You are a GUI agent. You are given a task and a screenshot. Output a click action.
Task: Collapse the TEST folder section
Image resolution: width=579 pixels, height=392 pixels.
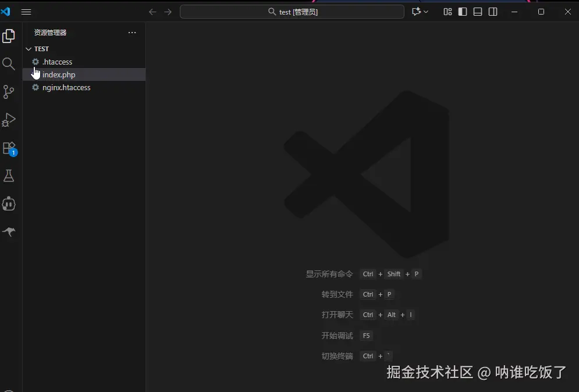tap(84, 49)
